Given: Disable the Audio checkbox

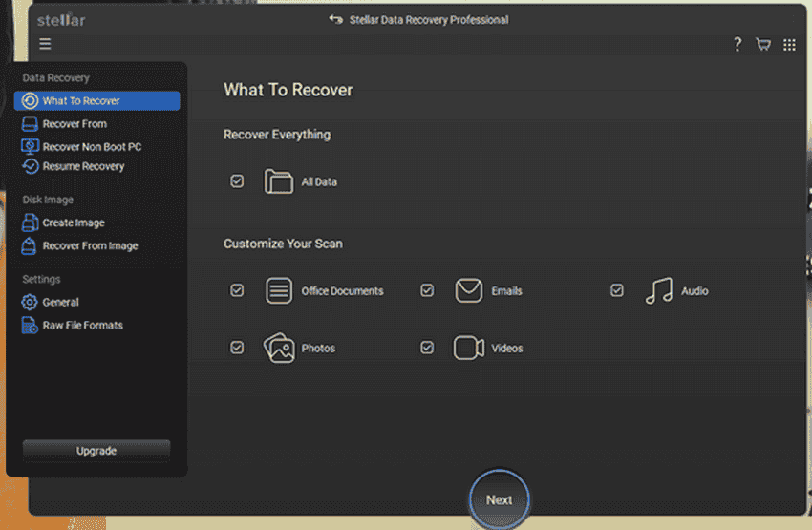Looking at the screenshot, I should tap(617, 291).
